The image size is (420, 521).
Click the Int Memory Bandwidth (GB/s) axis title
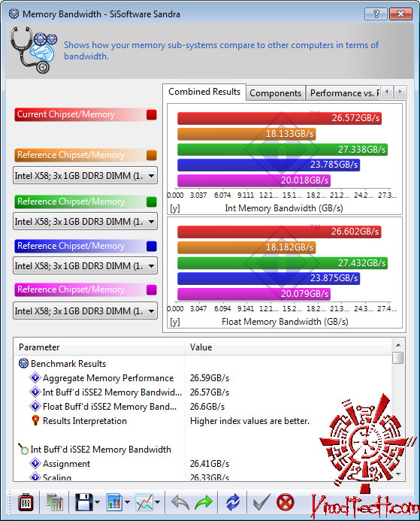(x=284, y=208)
